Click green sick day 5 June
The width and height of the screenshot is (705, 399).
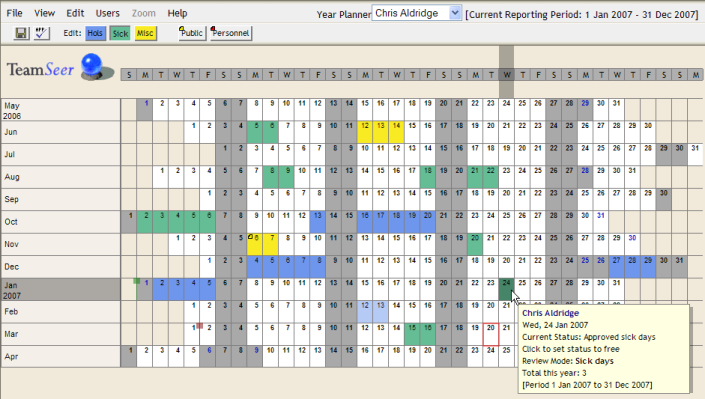[254, 132]
